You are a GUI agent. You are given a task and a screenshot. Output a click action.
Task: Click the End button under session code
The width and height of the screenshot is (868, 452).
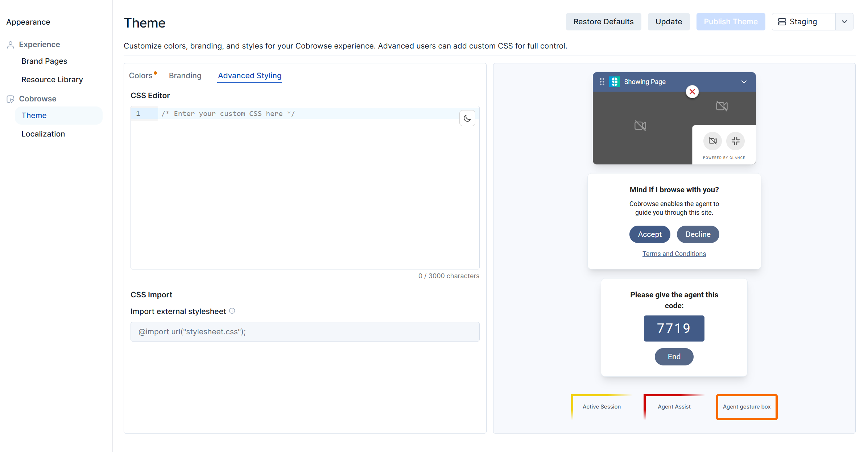tap(674, 357)
